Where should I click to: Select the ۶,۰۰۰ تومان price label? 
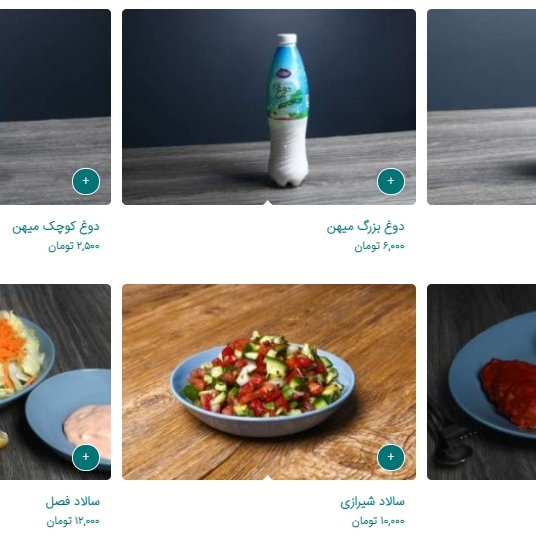(x=379, y=246)
